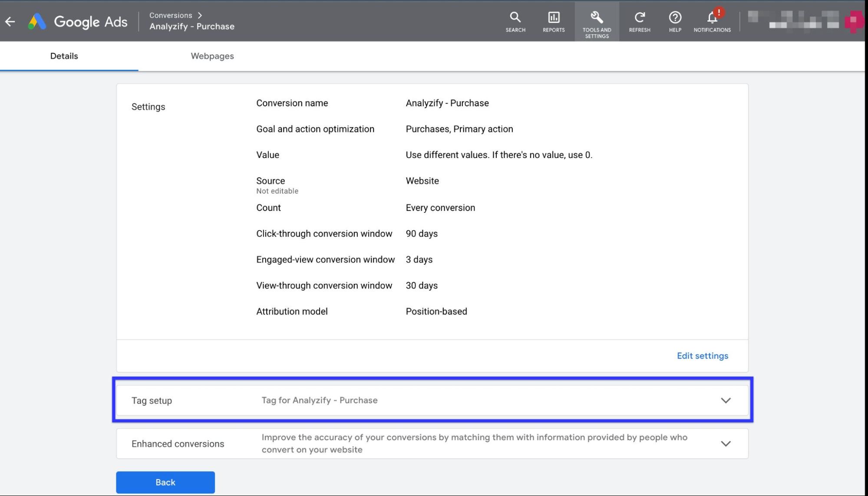Click the 'Count' label
Viewport: 868px width, 496px height.
click(x=268, y=208)
